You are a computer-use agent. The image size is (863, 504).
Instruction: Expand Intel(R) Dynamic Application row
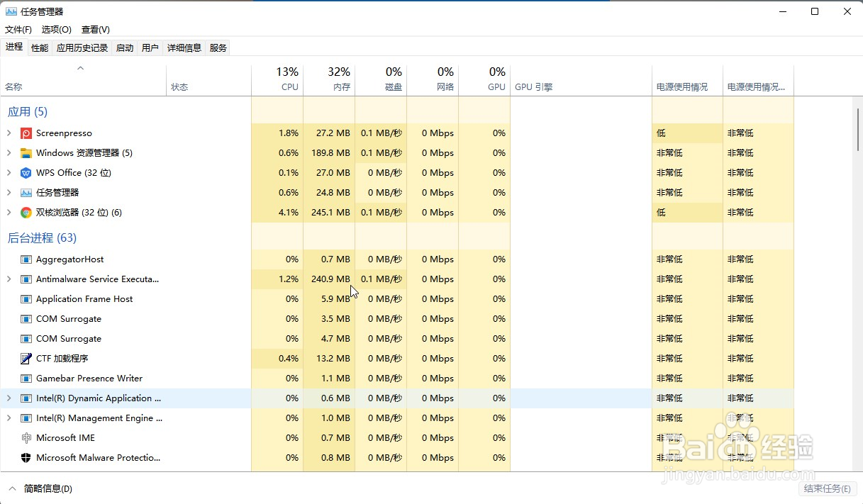coord(9,398)
